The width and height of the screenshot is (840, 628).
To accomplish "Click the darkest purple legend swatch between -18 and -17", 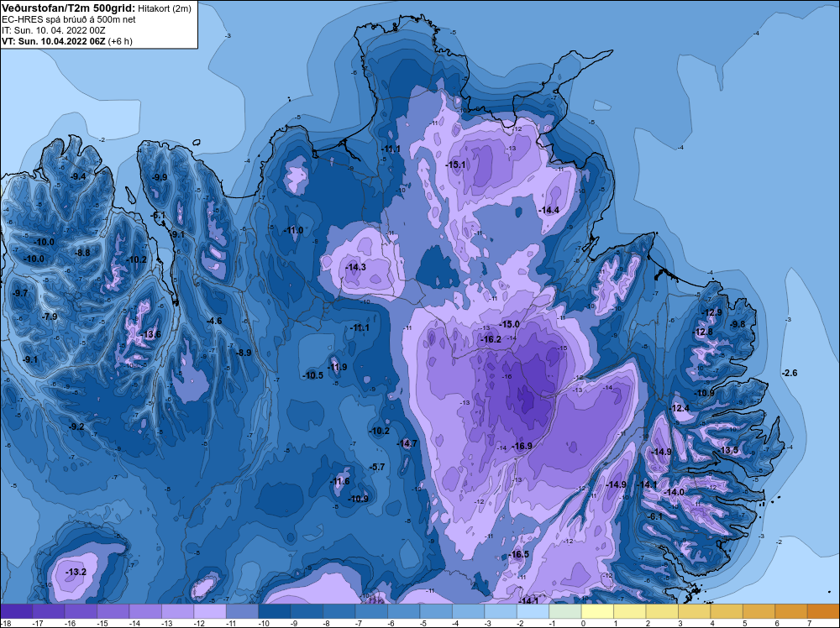I will click(16, 611).
